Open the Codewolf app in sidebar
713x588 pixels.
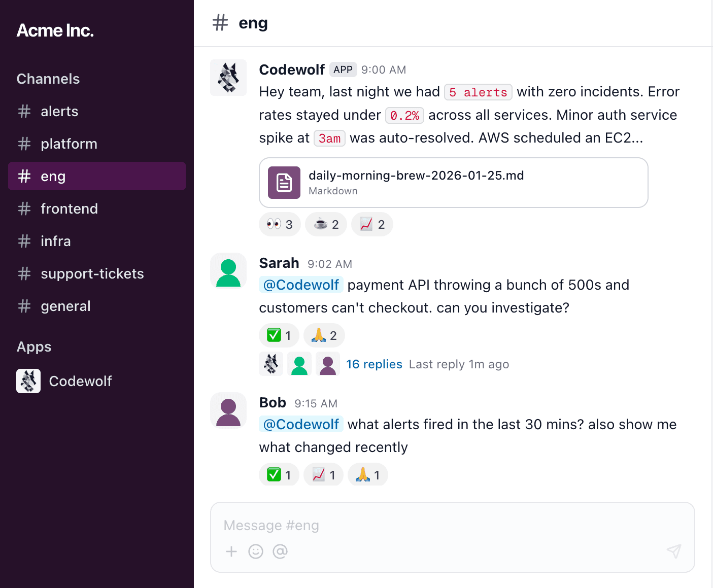tap(80, 381)
